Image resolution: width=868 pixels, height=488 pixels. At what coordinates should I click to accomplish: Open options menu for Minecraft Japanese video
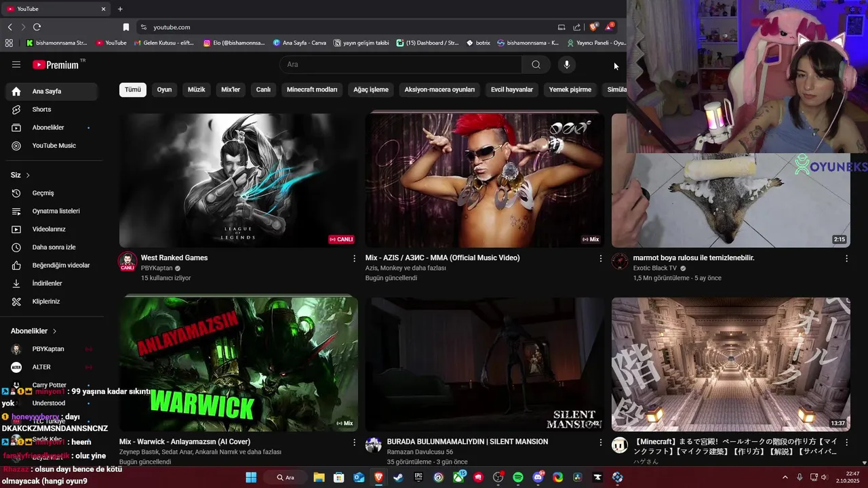tap(846, 442)
